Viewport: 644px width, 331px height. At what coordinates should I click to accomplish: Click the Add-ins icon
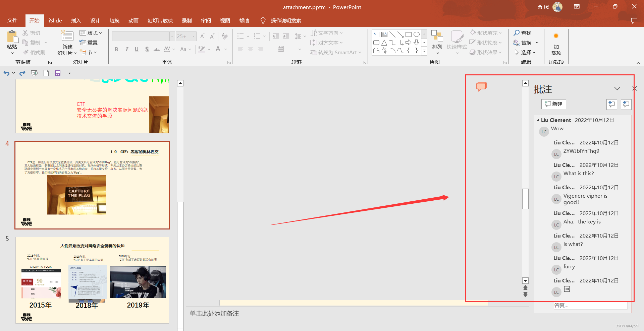(x=556, y=36)
